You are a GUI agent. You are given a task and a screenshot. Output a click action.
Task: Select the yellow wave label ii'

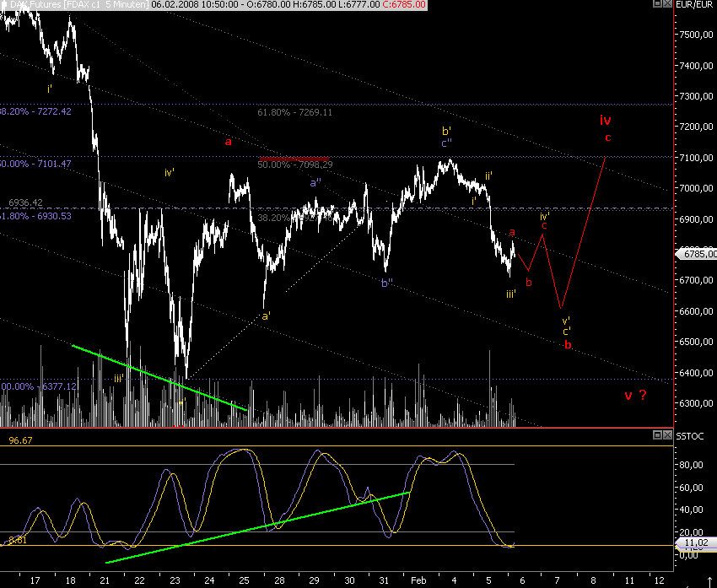[488, 176]
